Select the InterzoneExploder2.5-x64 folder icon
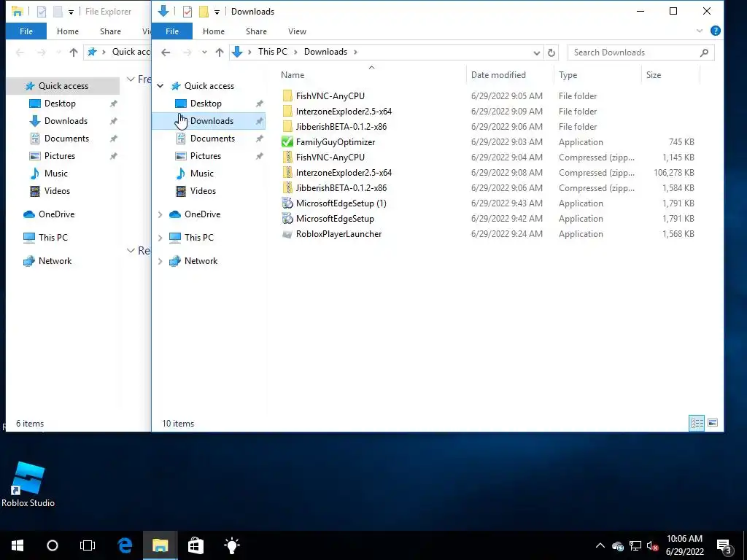747x560 pixels. [287, 112]
